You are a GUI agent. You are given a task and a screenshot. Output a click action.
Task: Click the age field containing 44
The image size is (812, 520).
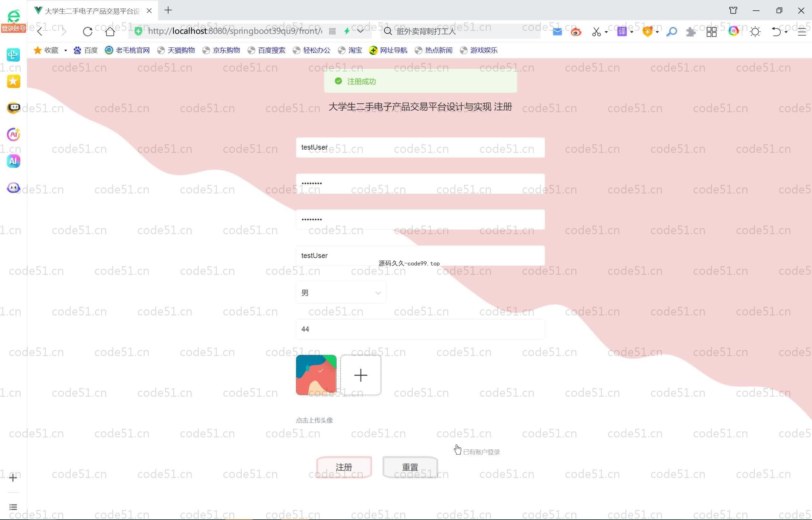coord(420,329)
